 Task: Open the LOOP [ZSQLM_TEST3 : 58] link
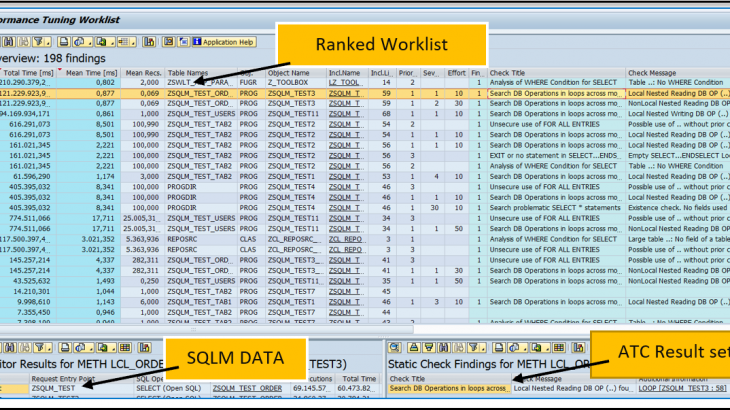(x=682, y=388)
